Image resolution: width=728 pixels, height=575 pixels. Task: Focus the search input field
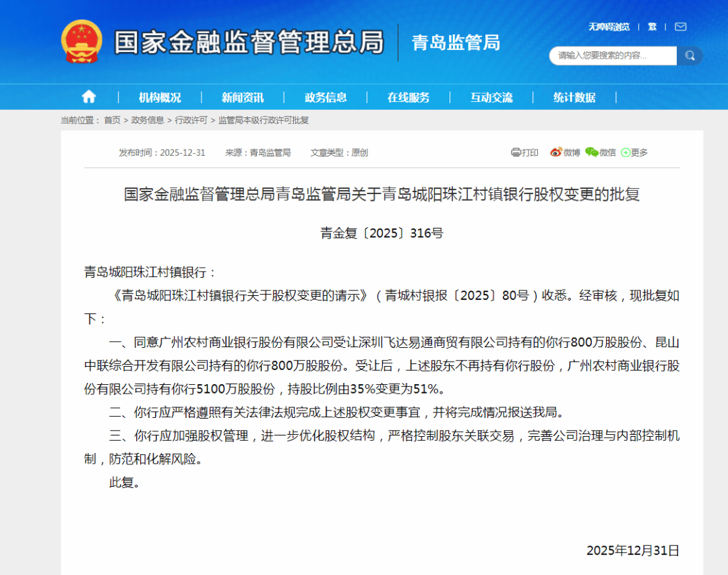click(x=612, y=56)
